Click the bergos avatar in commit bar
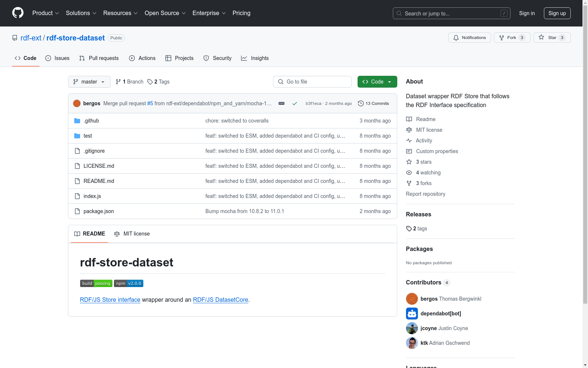The width and height of the screenshot is (588, 368). point(77,103)
